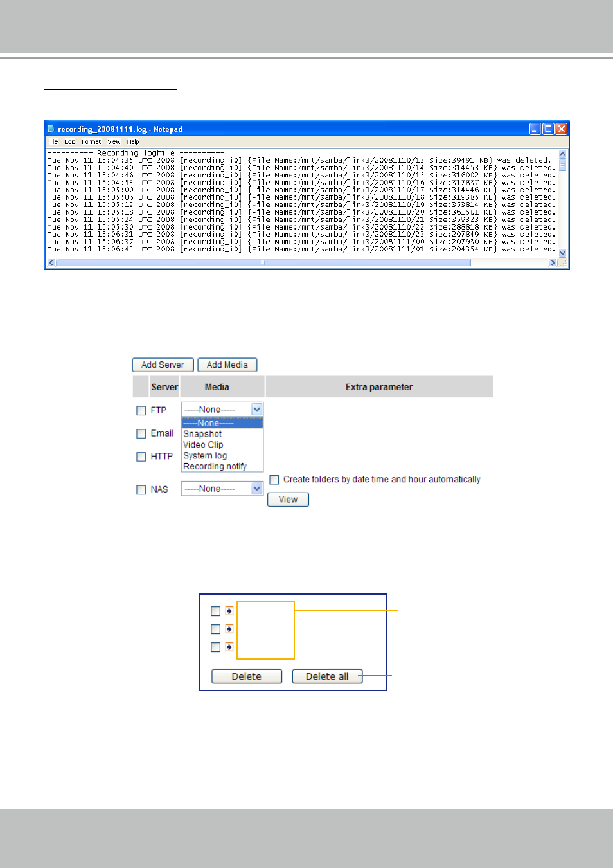Viewport: 613px width, 868px height.
Task: Close the recording log Notepad window
Action: (x=561, y=129)
